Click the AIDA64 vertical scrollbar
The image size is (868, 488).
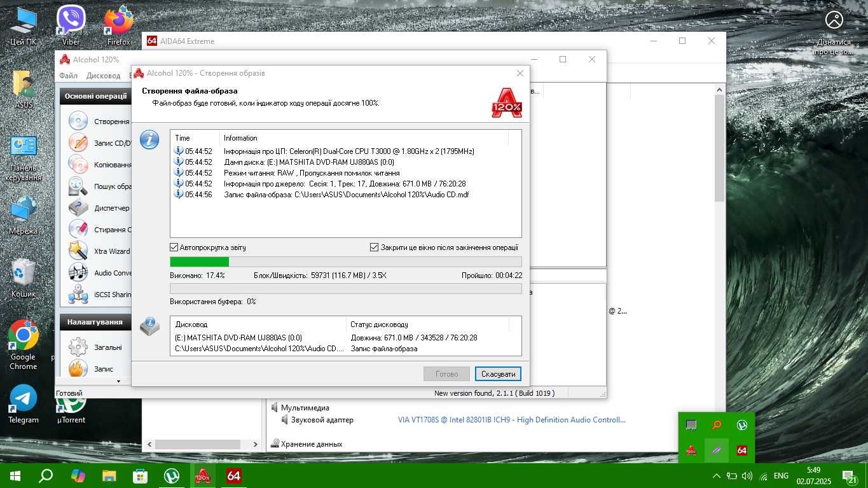[719, 148]
